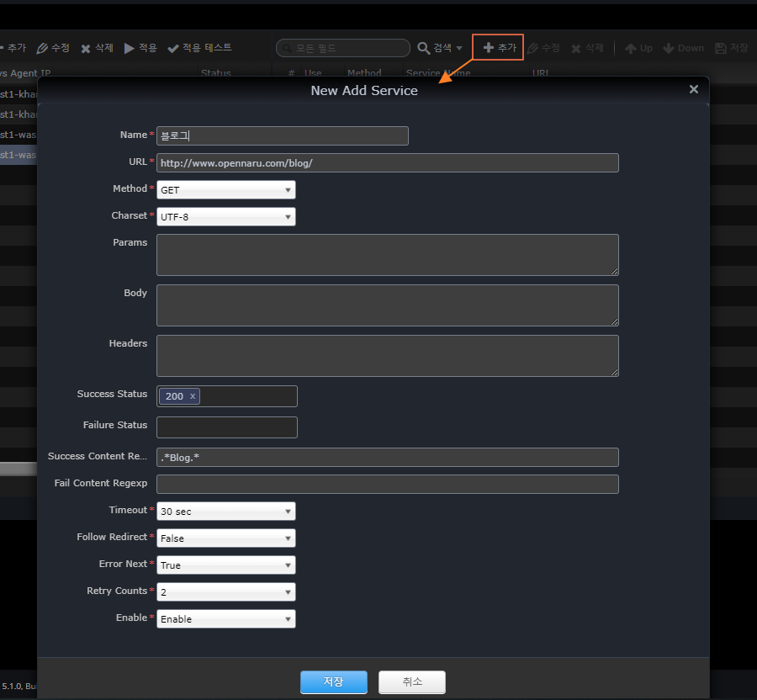The width and height of the screenshot is (757, 700).
Task: Click into the URL input field
Action: pos(387,163)
